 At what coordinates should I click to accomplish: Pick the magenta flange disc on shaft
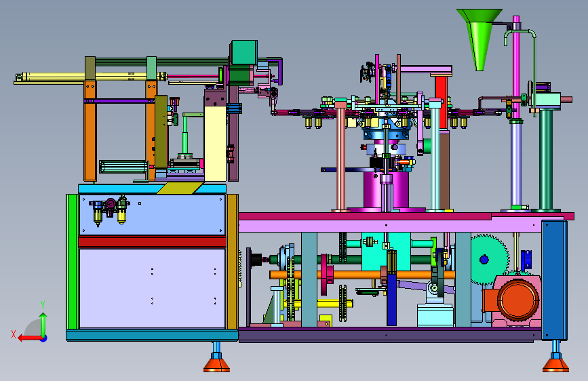pyautogui.click(x=325, y=275)
